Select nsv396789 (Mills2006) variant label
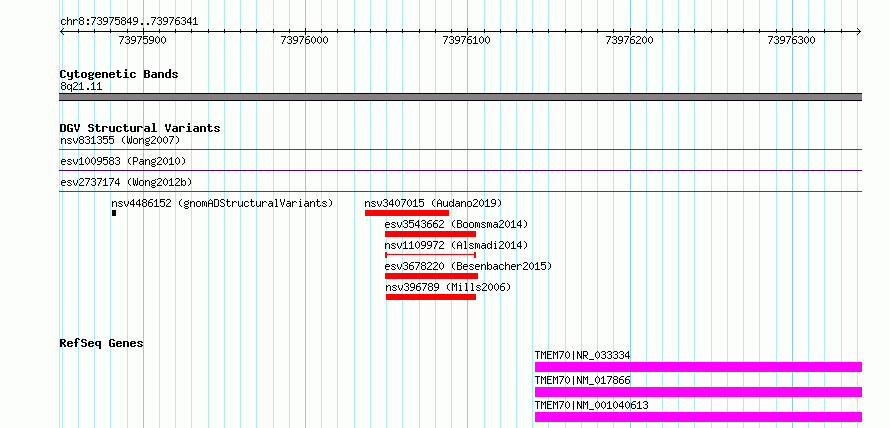890x428 pixels. (x=448, y=287)
